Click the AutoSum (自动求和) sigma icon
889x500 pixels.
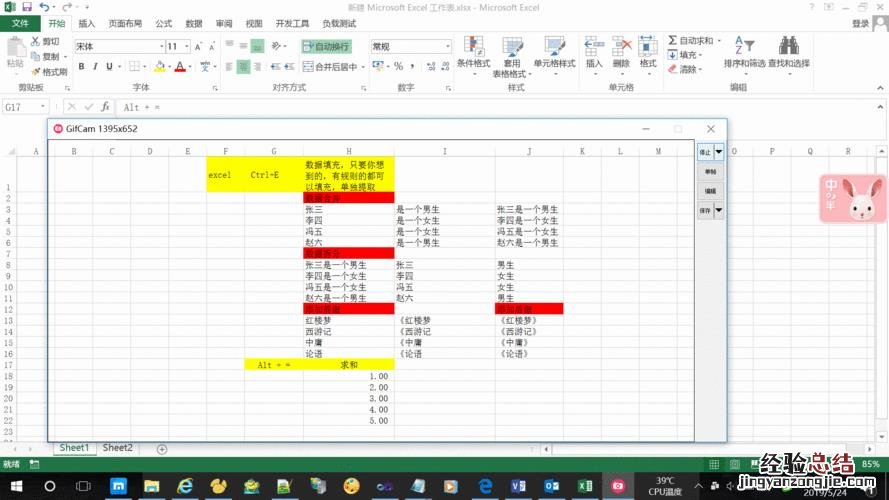[x=672, y=40]
